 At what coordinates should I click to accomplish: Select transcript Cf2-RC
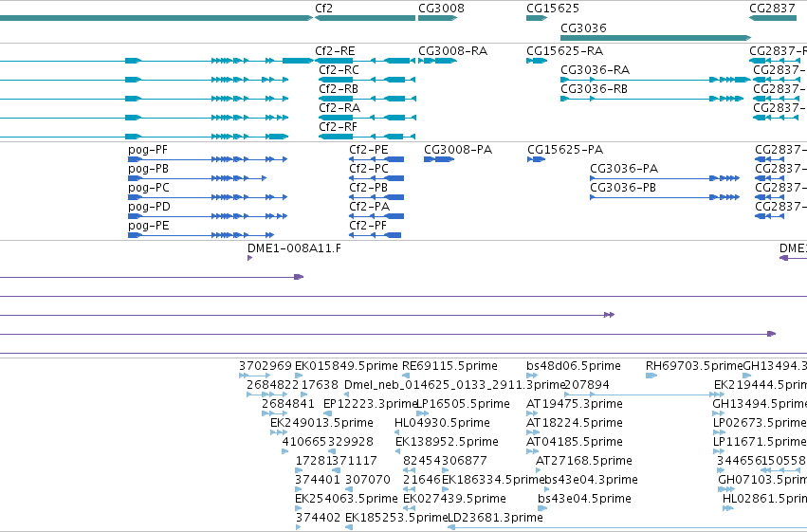[x=367, y=80]
